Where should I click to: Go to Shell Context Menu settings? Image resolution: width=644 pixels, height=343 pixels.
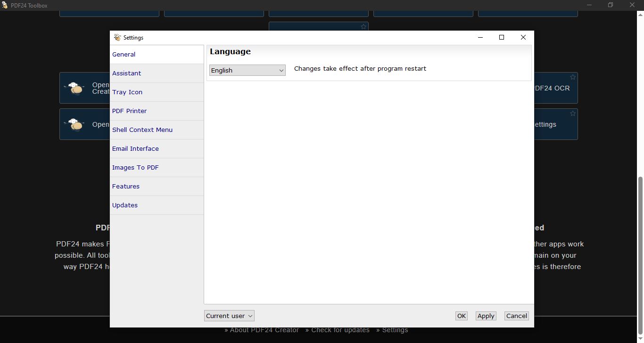157,130
